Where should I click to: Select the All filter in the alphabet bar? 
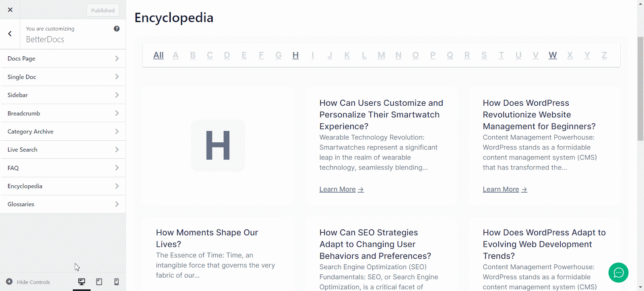(x=158, y=55)
